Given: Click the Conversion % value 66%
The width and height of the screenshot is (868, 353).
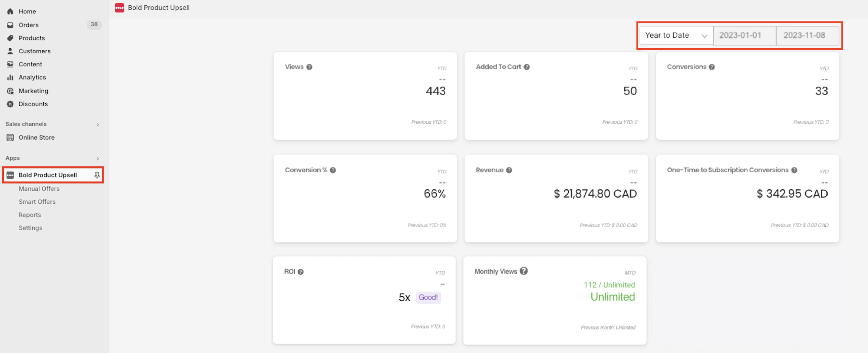Looking at the screenshot, I should pyautogui.click(x=434, y=194).
